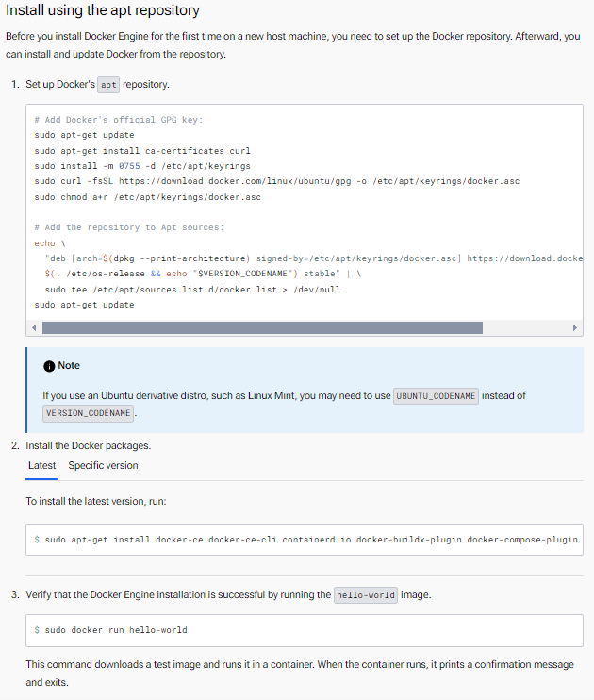594x700 pixels.
Task: Click the 'hello-world' inline code label
Action: (x=366, y=595)
